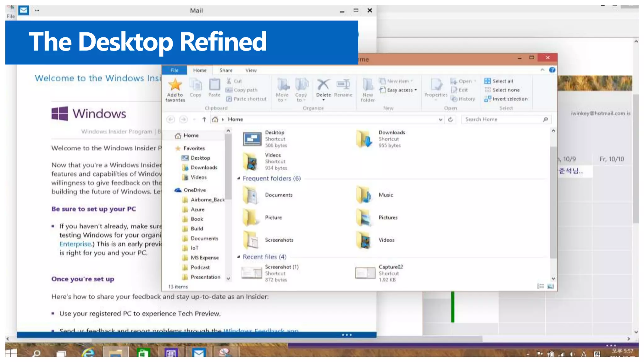Open Internet Explorer from the taskbar

tap(88, 353)
